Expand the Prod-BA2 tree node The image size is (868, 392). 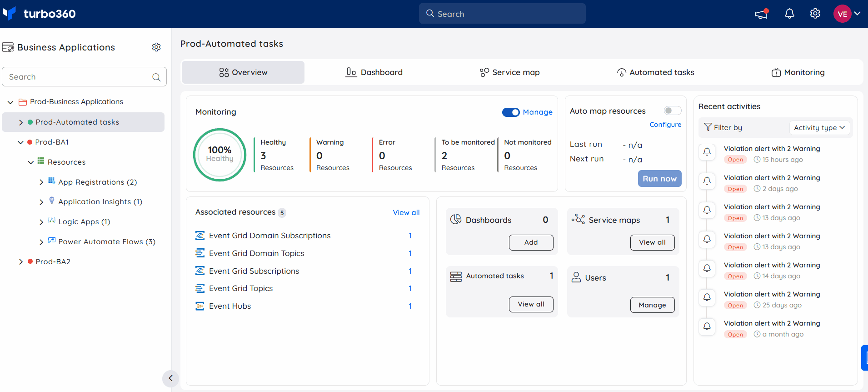(x=21, y=262)
